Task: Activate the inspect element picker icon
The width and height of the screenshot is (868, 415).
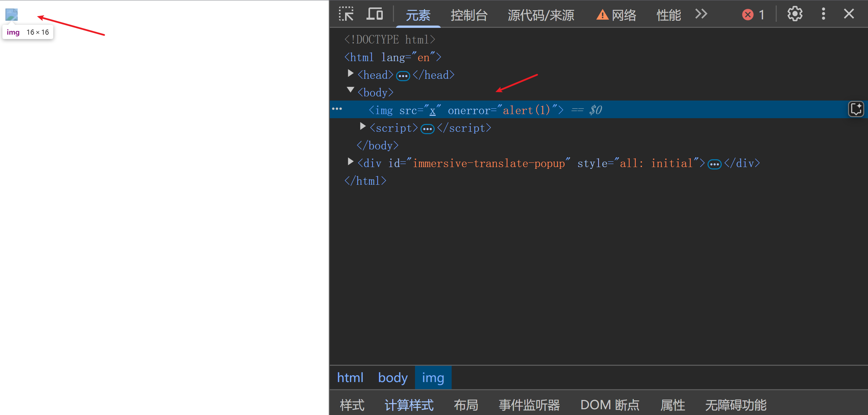Action: (x=346, y=14)
